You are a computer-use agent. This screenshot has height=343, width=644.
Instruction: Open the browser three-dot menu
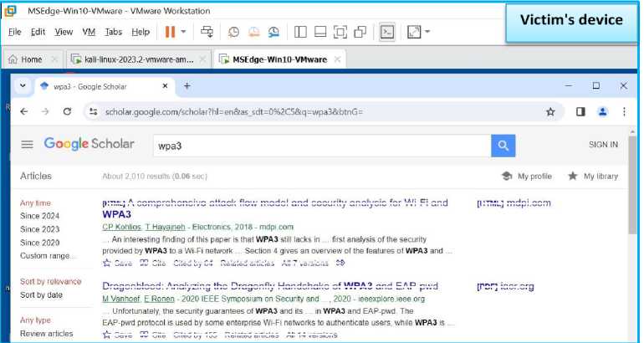click(624, 112)
